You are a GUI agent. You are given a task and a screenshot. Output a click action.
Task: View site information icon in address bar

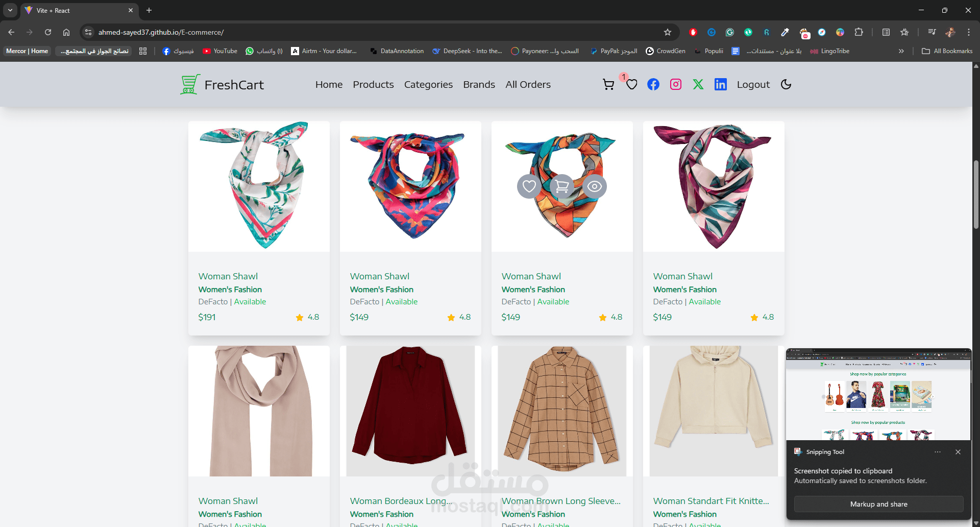coord(88,32)
